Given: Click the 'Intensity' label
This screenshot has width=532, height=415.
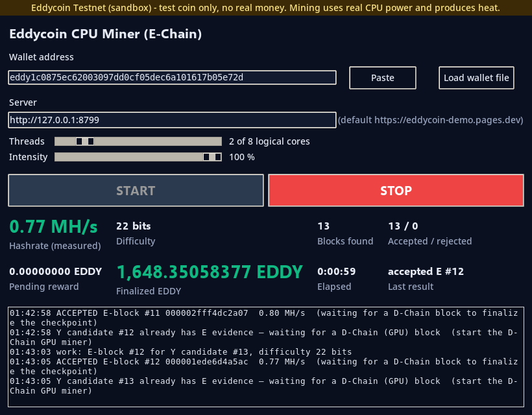Looking at the screenshot, I should 28,157.
